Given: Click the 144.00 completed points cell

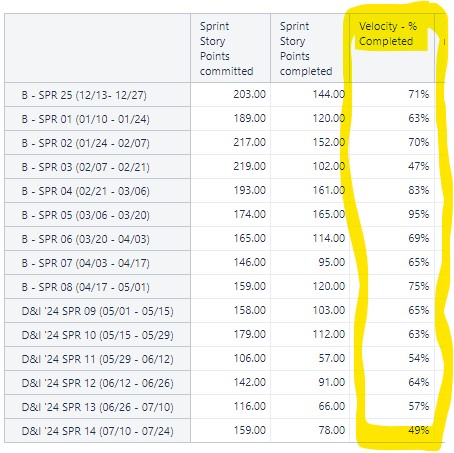Looking at the screenshot, I should (310, 95).
